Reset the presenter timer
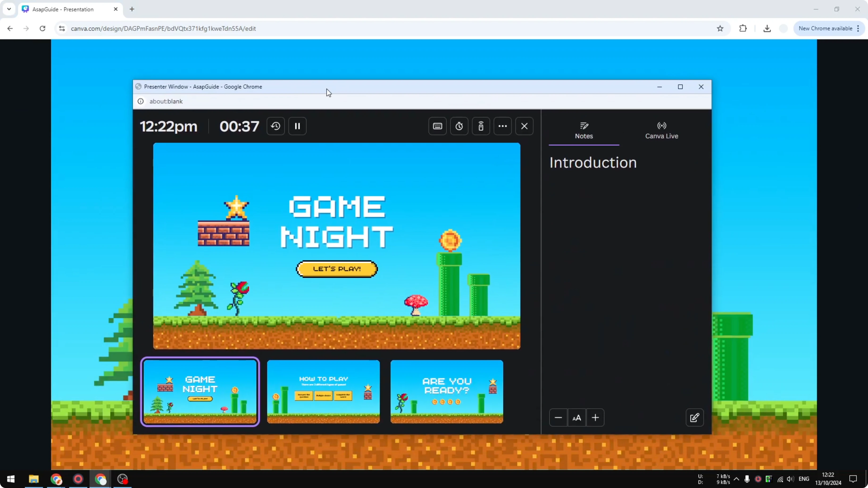The height and width of the screenshot is (488, 868). 276,126
